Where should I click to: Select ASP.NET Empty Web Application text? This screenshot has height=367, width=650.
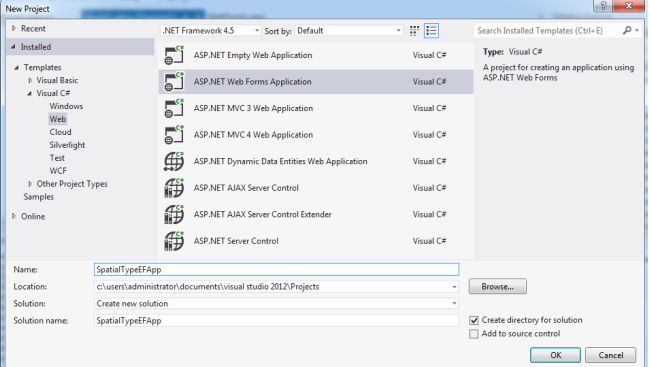tap(253, 55)
